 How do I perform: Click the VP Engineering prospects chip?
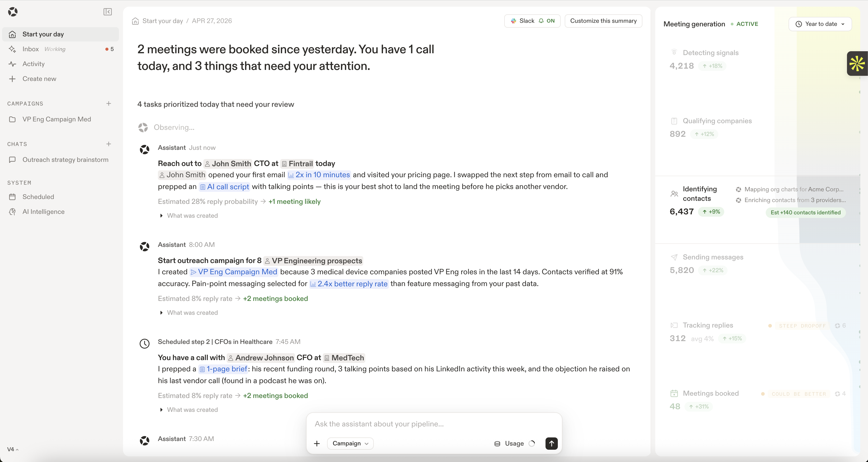(313, 261)
